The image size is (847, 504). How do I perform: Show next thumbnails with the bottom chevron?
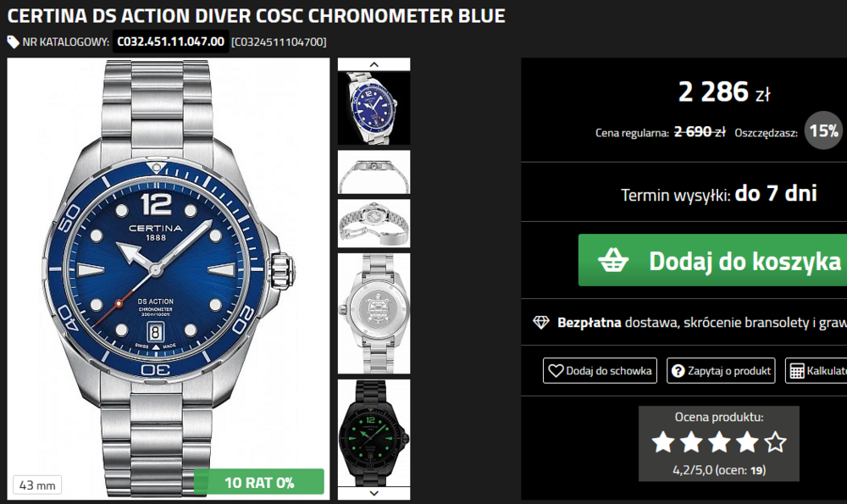(x=374, y=493)
